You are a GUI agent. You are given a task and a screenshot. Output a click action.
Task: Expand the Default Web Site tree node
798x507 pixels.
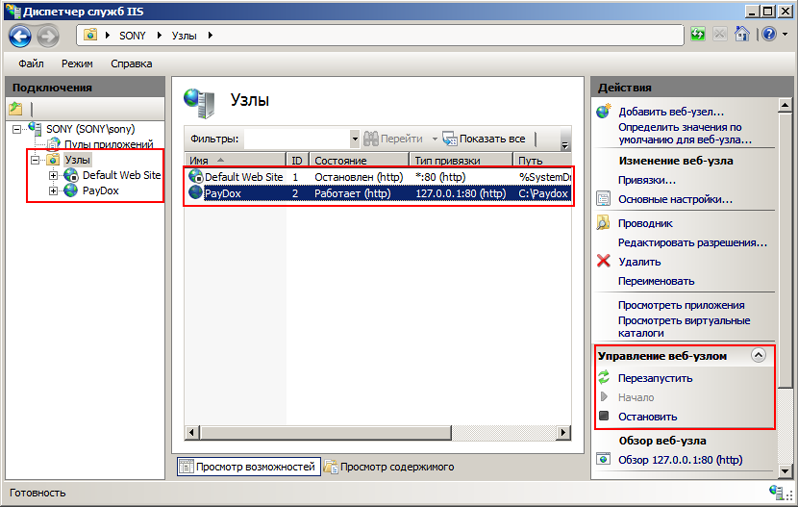tap(53, 176)
